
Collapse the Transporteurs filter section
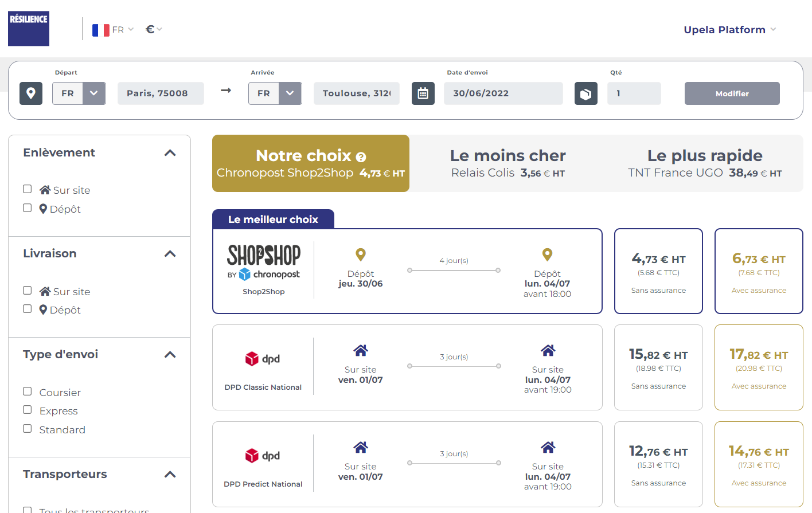[x=170, y=475]
